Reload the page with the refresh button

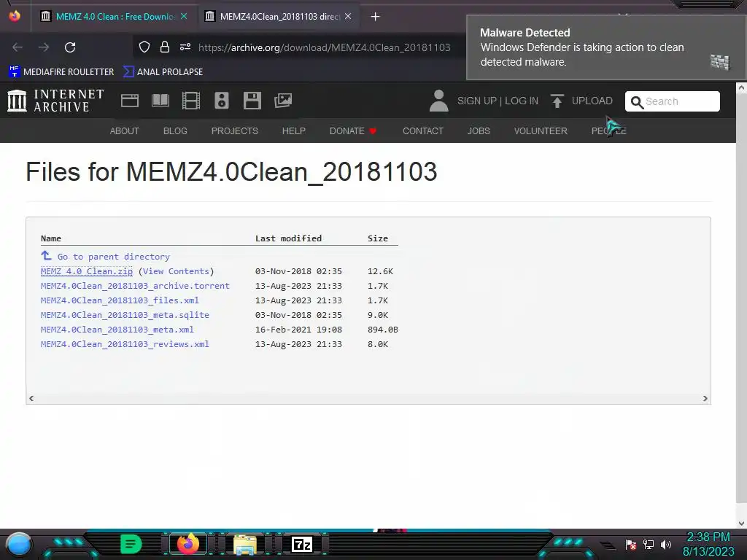point(70,47)
